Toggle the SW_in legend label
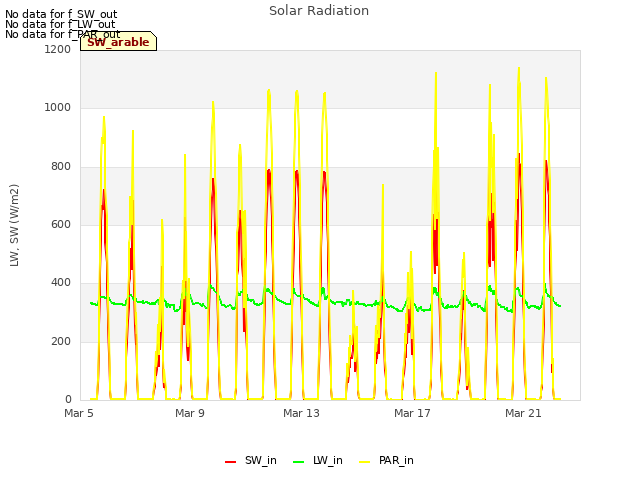 pyautogui.click(x=261, y=460)
